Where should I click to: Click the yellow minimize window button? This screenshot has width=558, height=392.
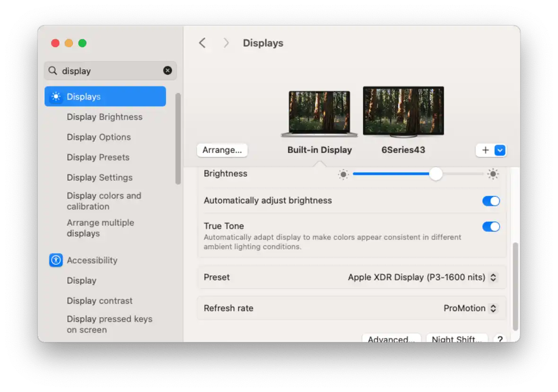[69, 43]
